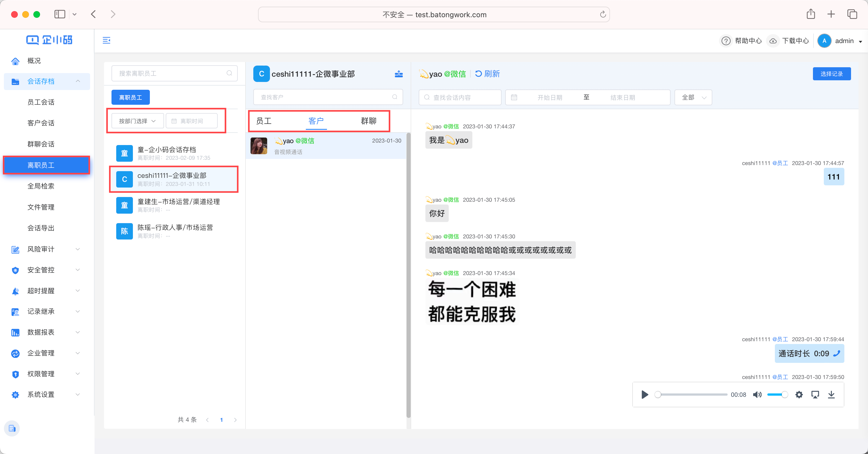
Task: Click yao customer avatar thumbnail
Action: click(x=259, y=146)
